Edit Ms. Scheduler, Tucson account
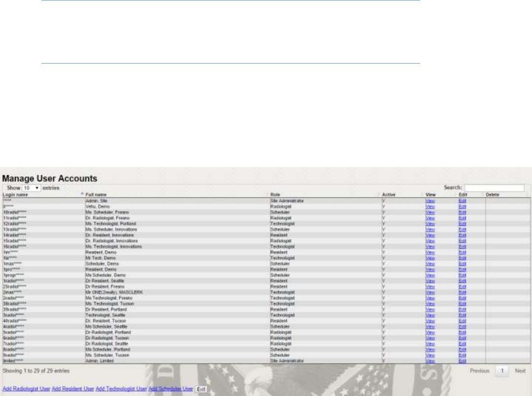This screenshot has width=532, height=396. click(x=463, y=355)
